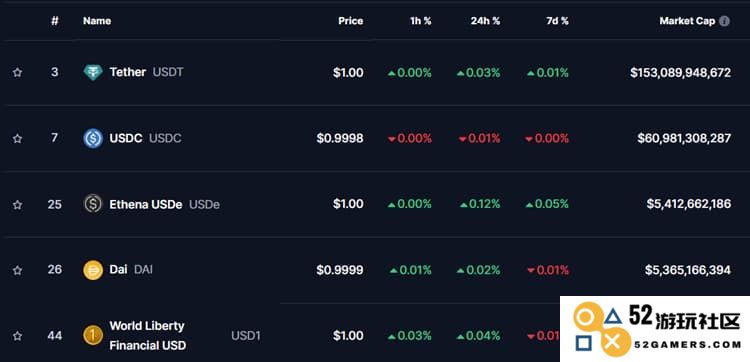
Task: Click the Ethena USDe coin logo
Action: click(93, 204)
